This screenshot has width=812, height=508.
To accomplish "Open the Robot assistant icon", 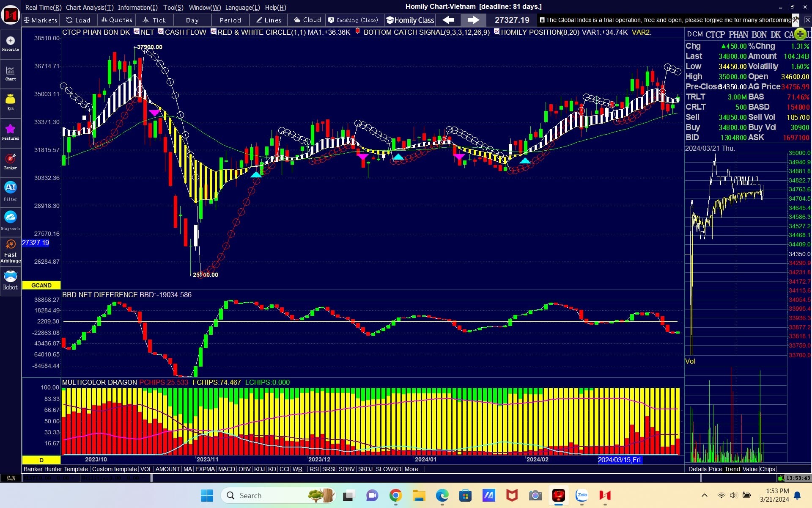I will click(x=11, y=280).
